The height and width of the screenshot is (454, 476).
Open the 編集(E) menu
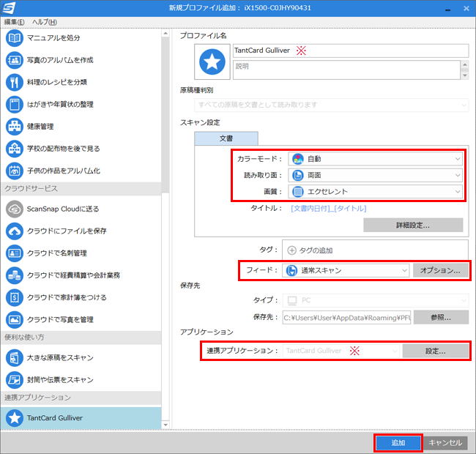14,22
